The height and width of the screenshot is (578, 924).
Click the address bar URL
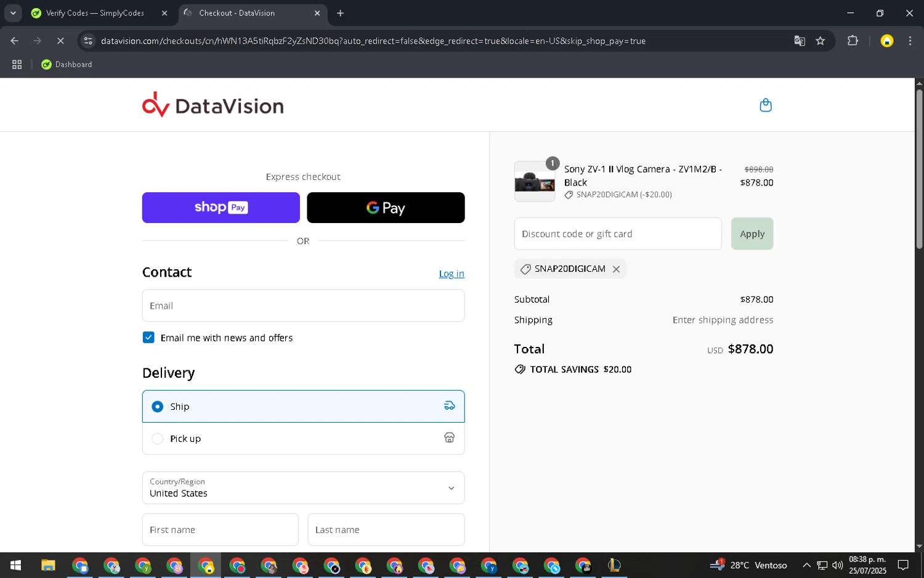click(373, 41)
